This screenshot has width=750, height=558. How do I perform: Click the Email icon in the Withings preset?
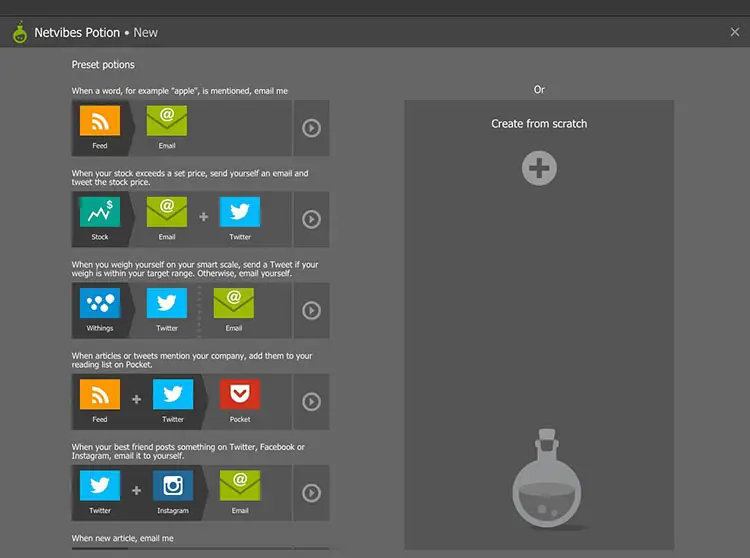pyautogui.click(x=233, y=303)
